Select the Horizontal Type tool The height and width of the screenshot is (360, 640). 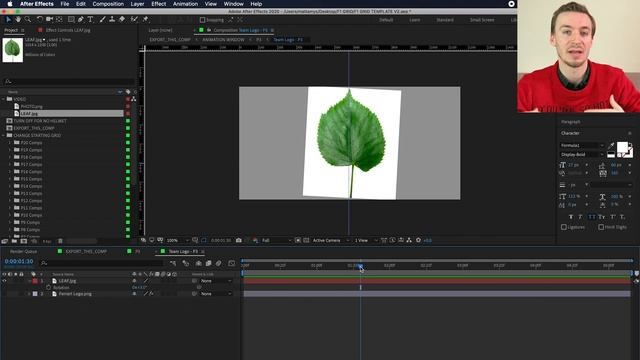tap(90, 19)
